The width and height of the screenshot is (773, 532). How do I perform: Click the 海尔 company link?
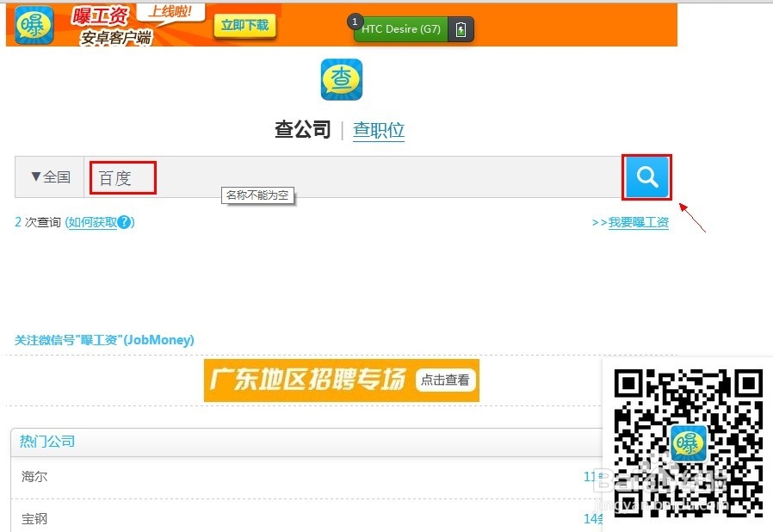click(34, 476)
